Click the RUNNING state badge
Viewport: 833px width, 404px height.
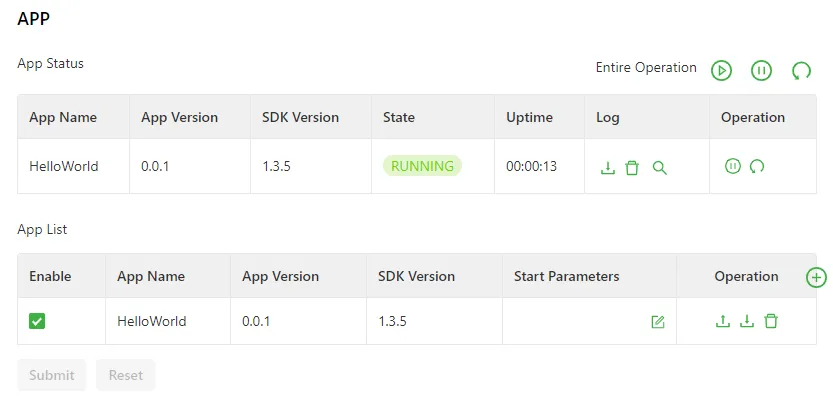pos(422,166)
